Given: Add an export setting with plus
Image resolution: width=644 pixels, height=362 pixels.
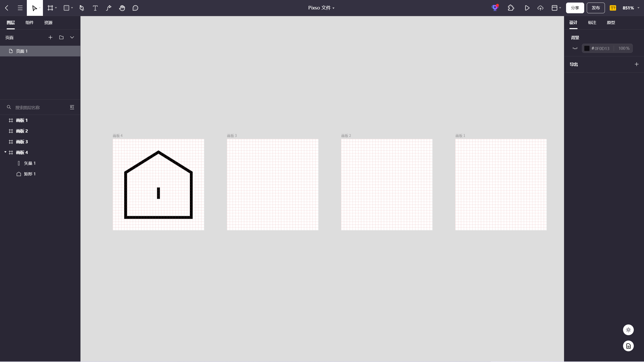Looking at the screenshot, I should coord(637,64).
